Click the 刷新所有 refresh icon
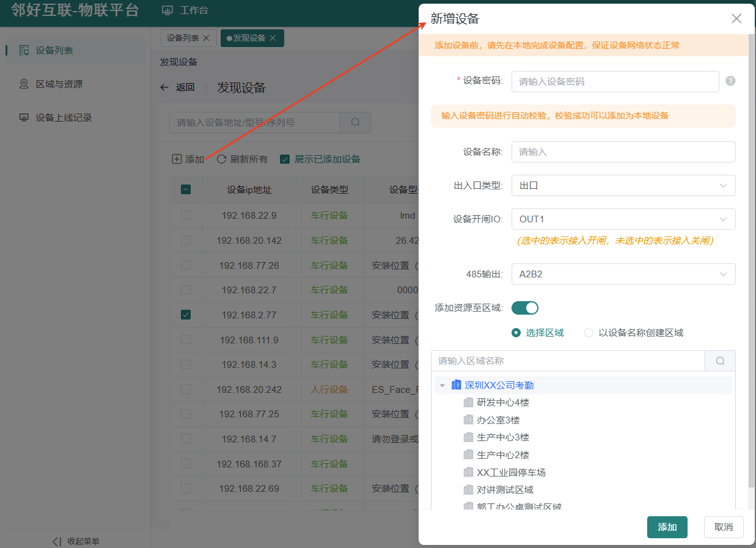This screenshot has height=548, width=756. (221, 159)
